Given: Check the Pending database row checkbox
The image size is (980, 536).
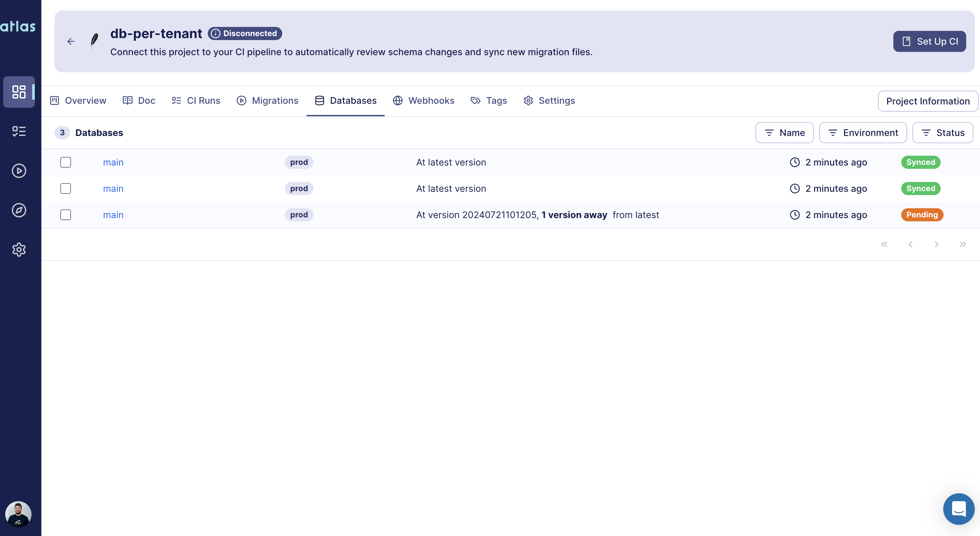Looking at the screenshot, I should tap(65, 215).
